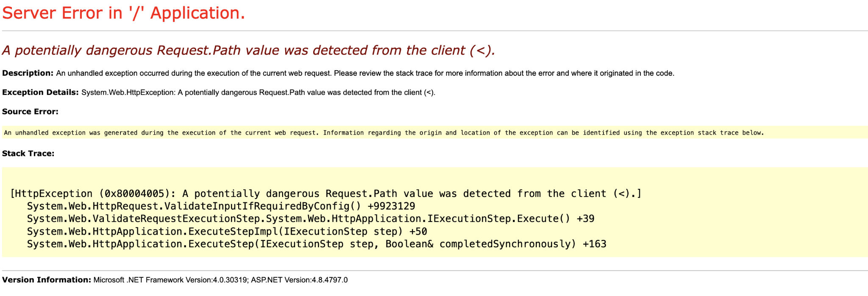The height and width of the screenshot is (296, 868).
Task: Click the italic dark red Request.Path error subtitle
Action: tap(248, 50)
